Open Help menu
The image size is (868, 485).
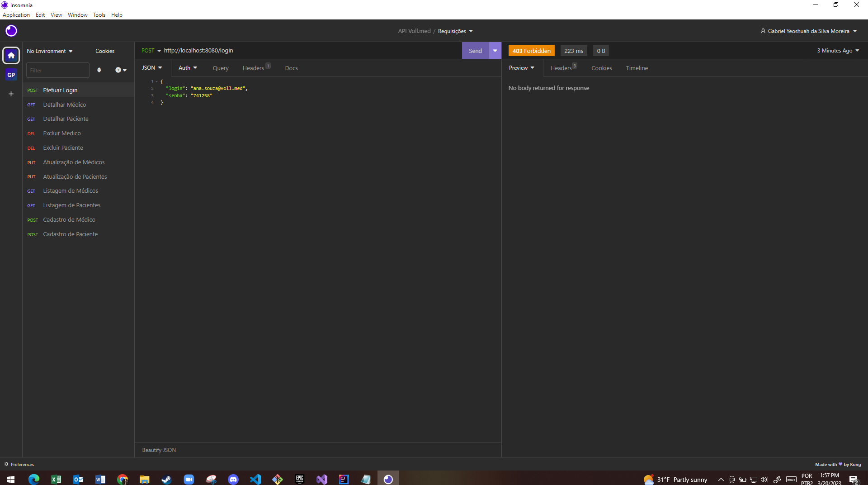click(117, 15)
